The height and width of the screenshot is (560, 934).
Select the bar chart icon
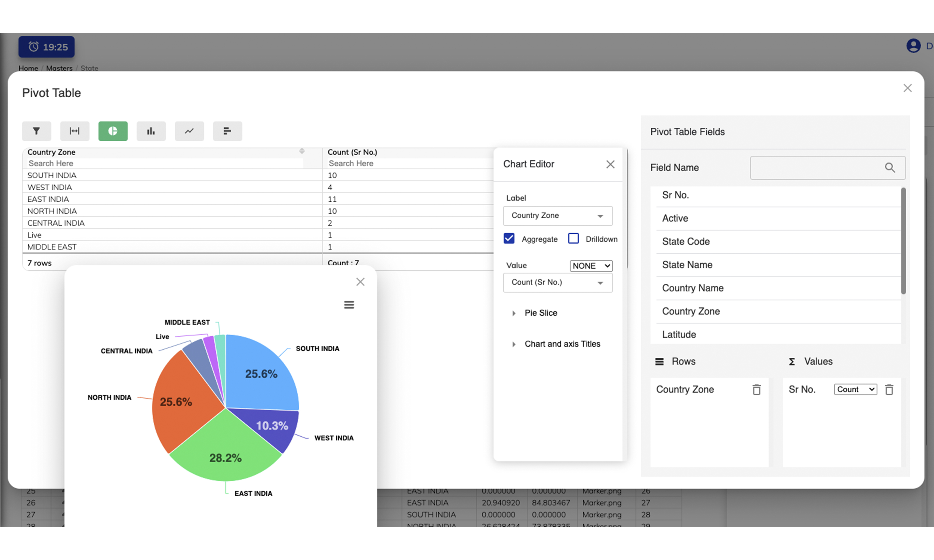[x=151, y=131]
